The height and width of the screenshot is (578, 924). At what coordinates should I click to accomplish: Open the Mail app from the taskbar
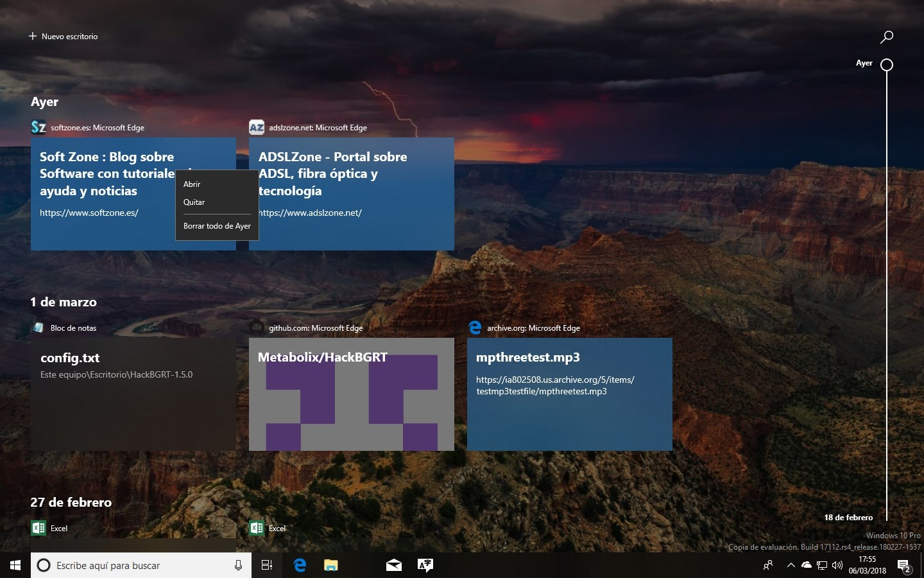point(393,565)
